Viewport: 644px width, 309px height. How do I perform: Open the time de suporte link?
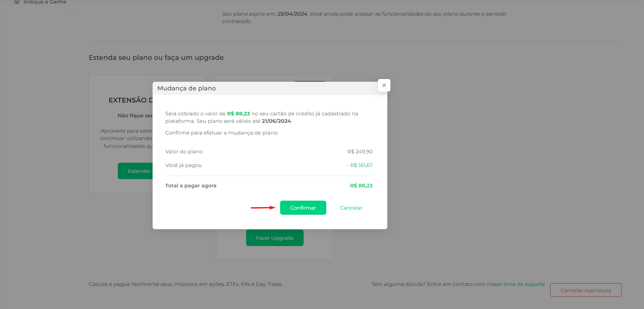pyautogui.click(x=524, y=284)
